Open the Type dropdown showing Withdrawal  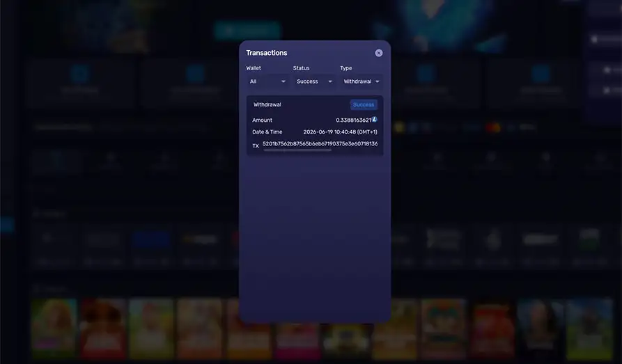click(361, 81)
